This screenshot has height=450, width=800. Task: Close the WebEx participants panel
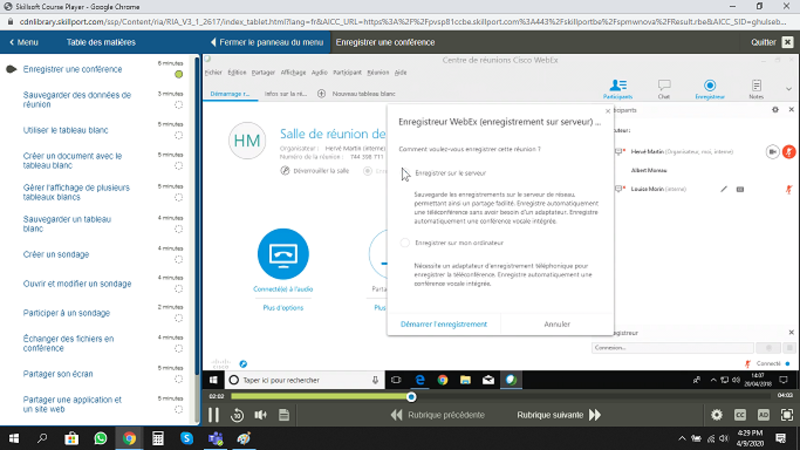[791, 110]
